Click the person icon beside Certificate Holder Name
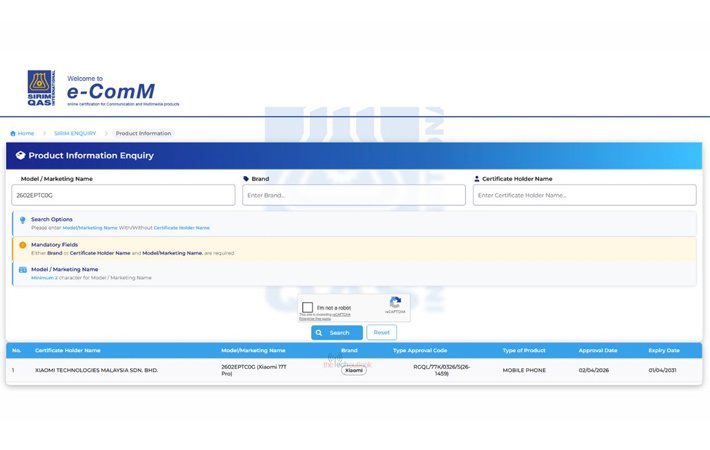The width and height of the screenshot is (710, 450). [x=477, y=179]
